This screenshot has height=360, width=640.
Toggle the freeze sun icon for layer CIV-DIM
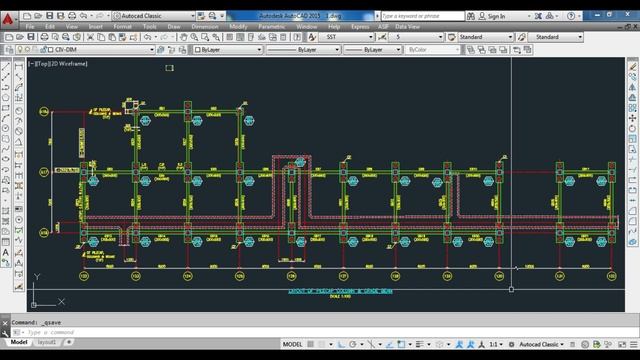tap(27, 50)
